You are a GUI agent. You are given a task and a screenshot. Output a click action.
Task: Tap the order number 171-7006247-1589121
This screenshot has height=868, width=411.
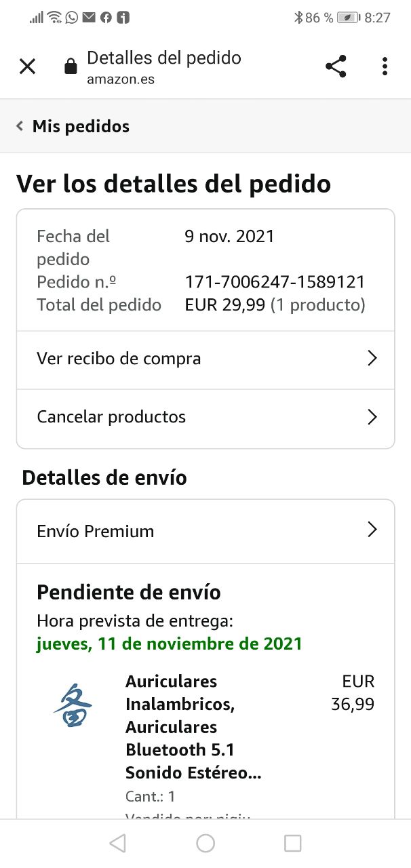[x=275, y=282]
